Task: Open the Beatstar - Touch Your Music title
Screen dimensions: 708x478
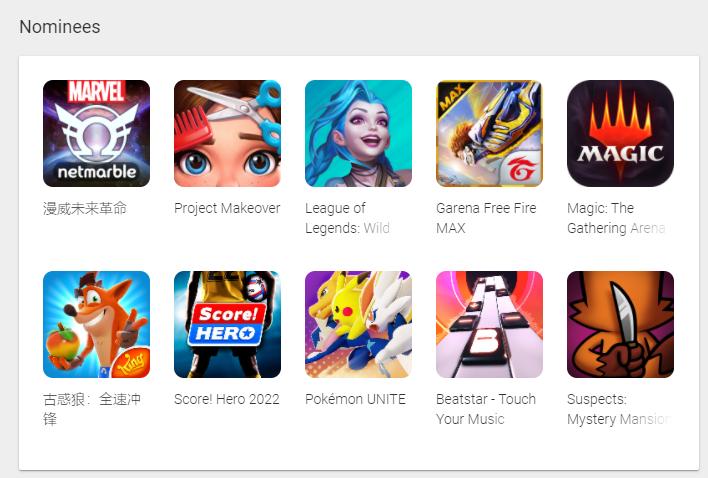Action: (x=486, y=409)
